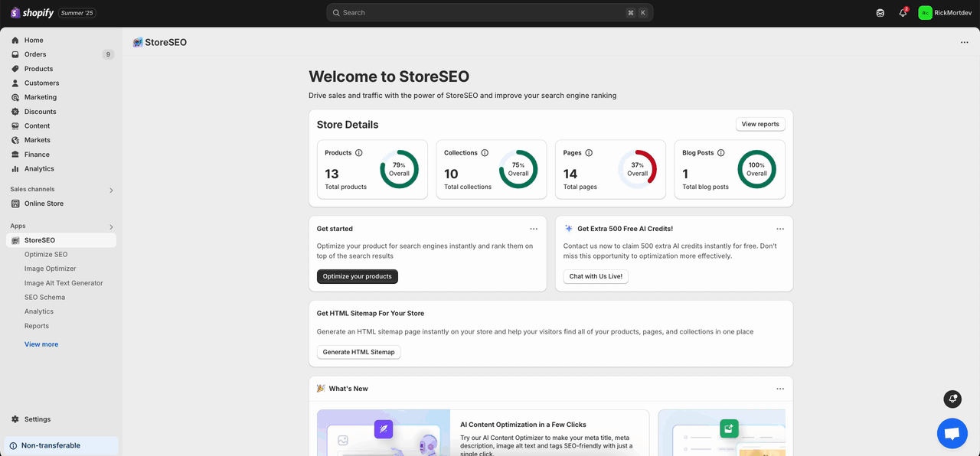Click the Customers person icon
Screen dimensions: 980x456
tap(15, 83)
